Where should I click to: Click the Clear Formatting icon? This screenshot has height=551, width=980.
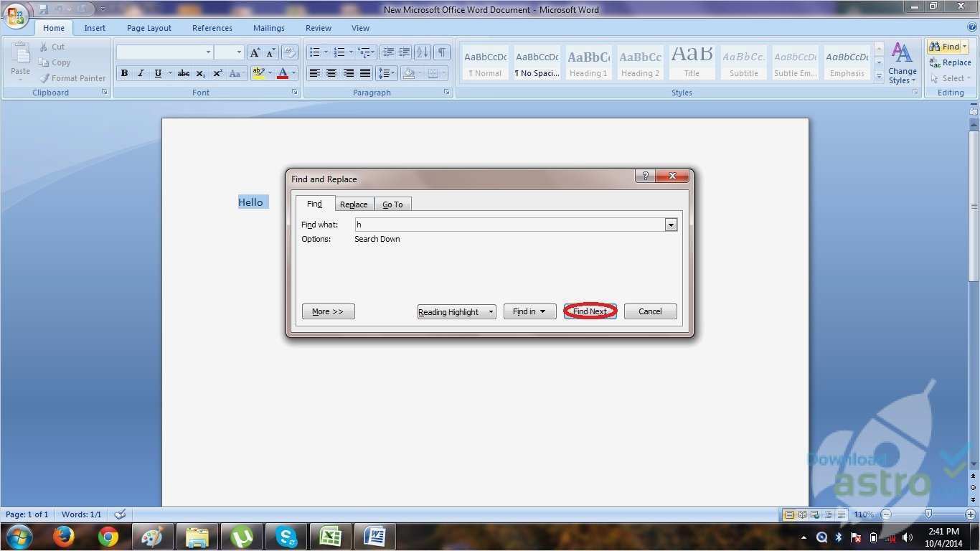[290, 52]
